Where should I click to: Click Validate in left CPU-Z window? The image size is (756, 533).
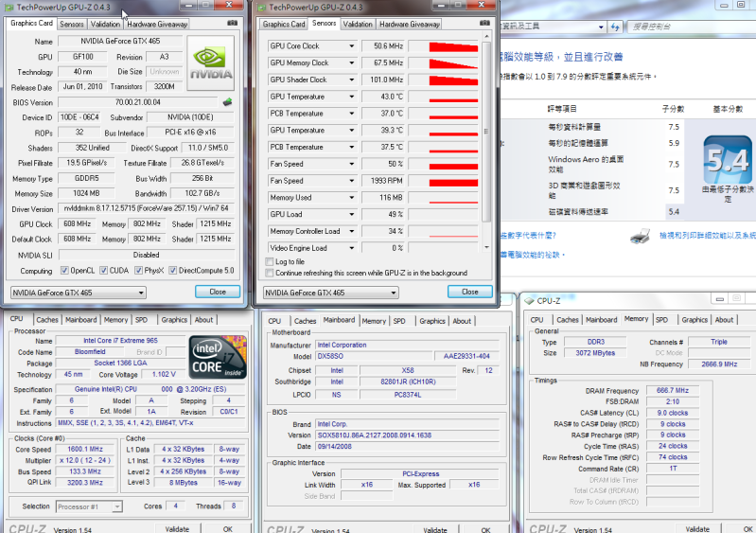(x=178, y=528)
